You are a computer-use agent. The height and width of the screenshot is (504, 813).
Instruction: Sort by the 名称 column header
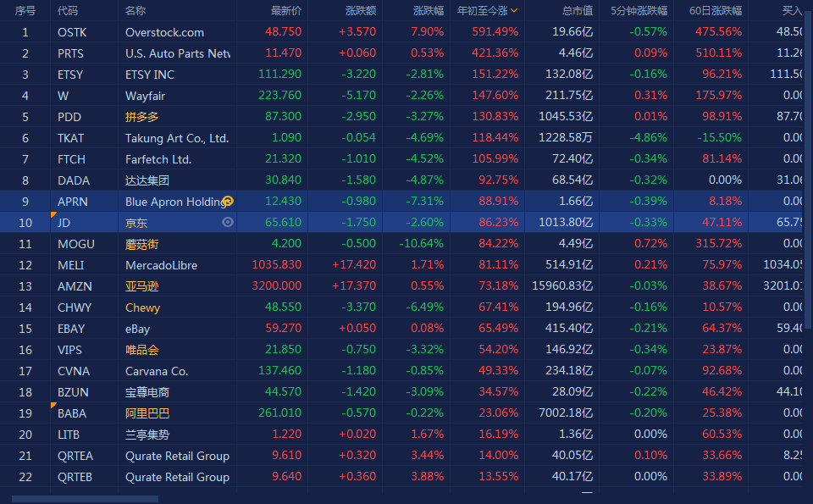click(135, 10)
